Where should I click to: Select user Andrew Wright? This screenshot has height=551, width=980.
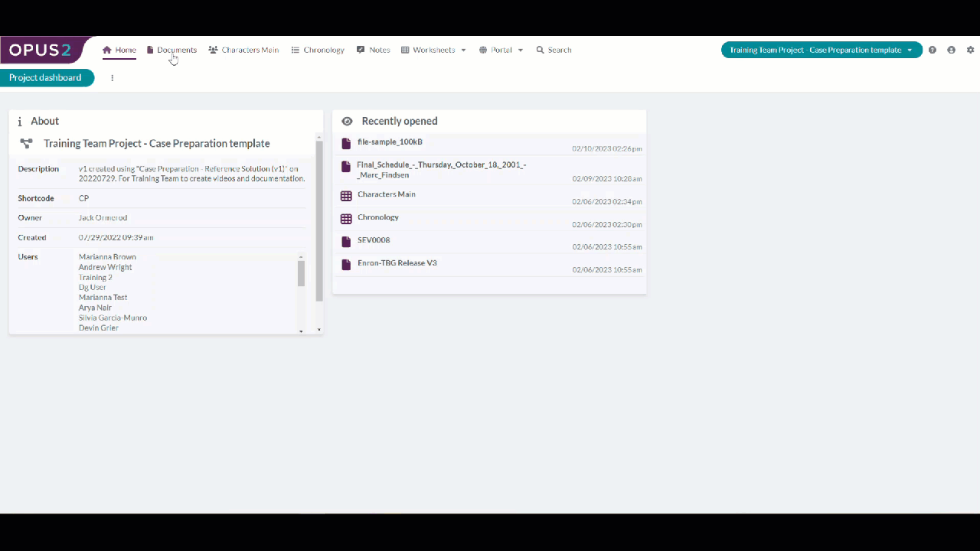106,267
